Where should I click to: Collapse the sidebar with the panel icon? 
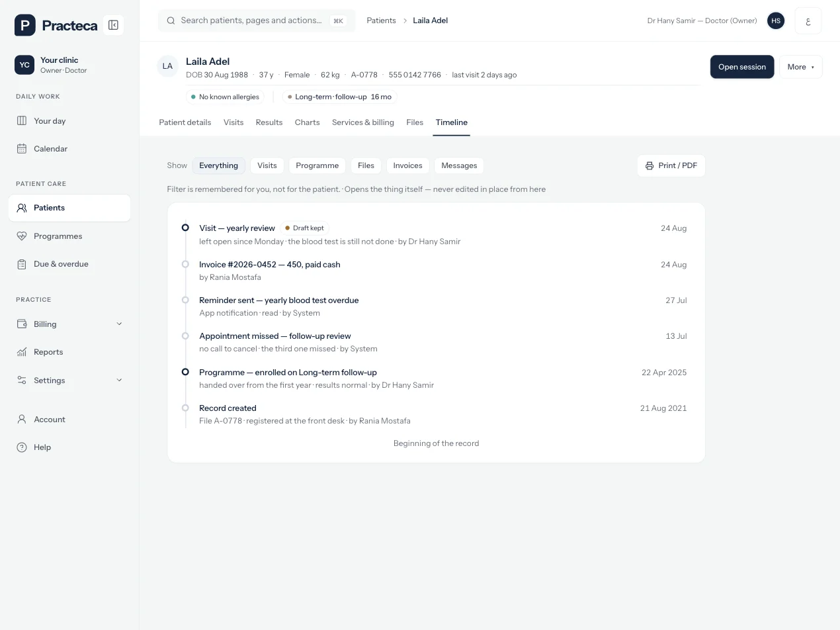point(113,25)
